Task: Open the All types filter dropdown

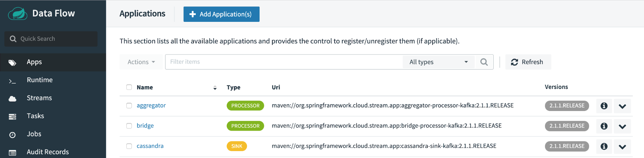Action: tap(438, 62)
